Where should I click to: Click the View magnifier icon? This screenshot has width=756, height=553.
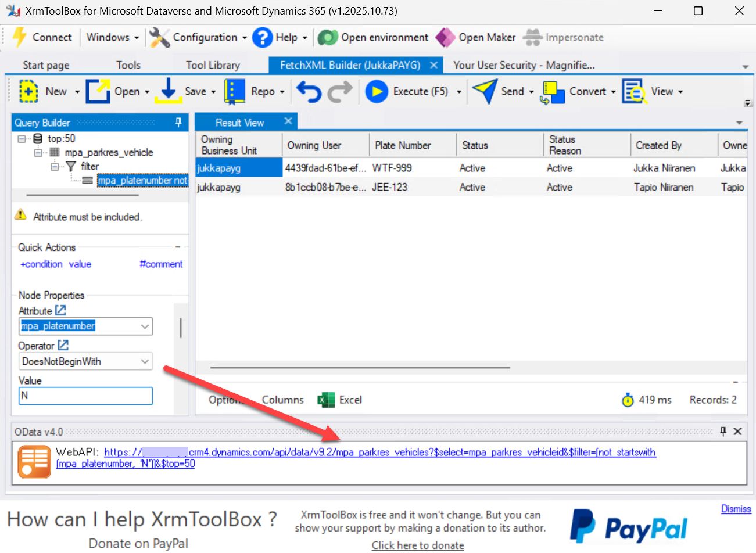[x=634, y=91]
